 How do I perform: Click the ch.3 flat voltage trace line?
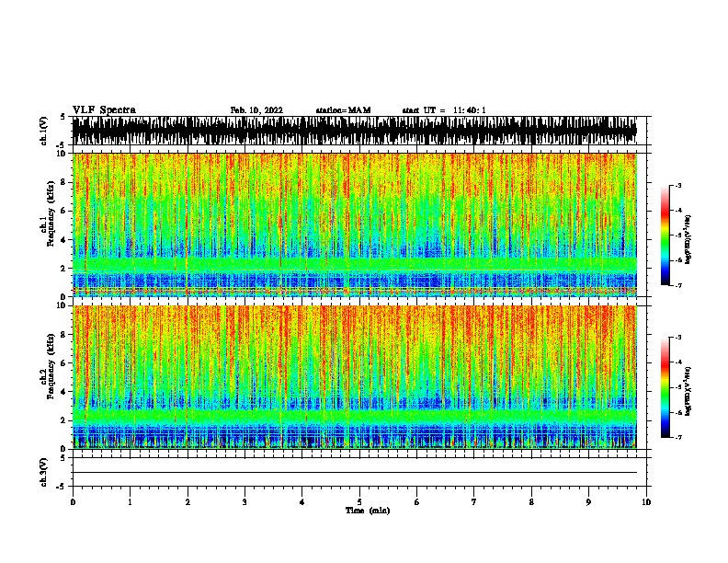(x=355, y=473)
